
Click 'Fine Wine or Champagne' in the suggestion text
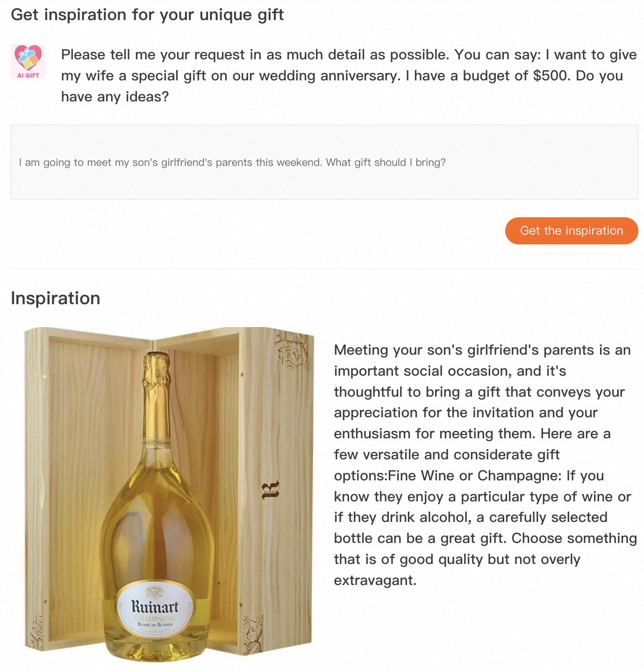pyautogui.click(x=474, y=476)
